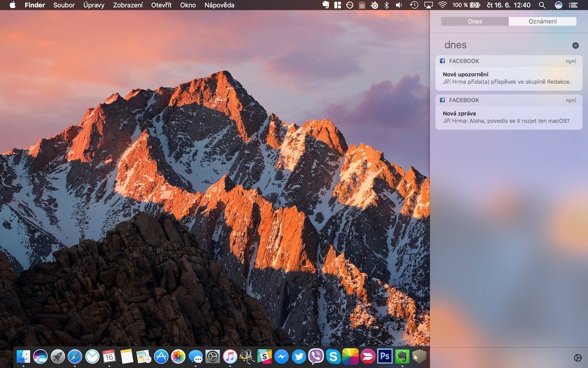
Task: Click Spotlight search magnifier in menu bar
Action: point(542,5)
